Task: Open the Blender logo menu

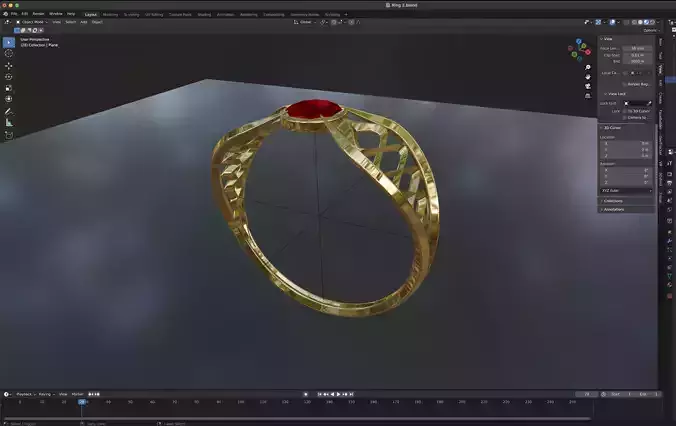Action: (x=6, y=14)
